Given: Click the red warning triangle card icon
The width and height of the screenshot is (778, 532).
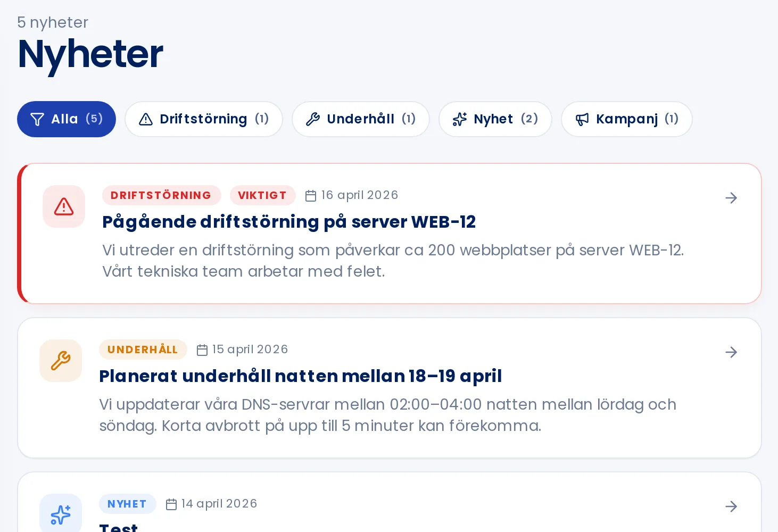Looking at the screenshot, I should click(x=64, y=206).
